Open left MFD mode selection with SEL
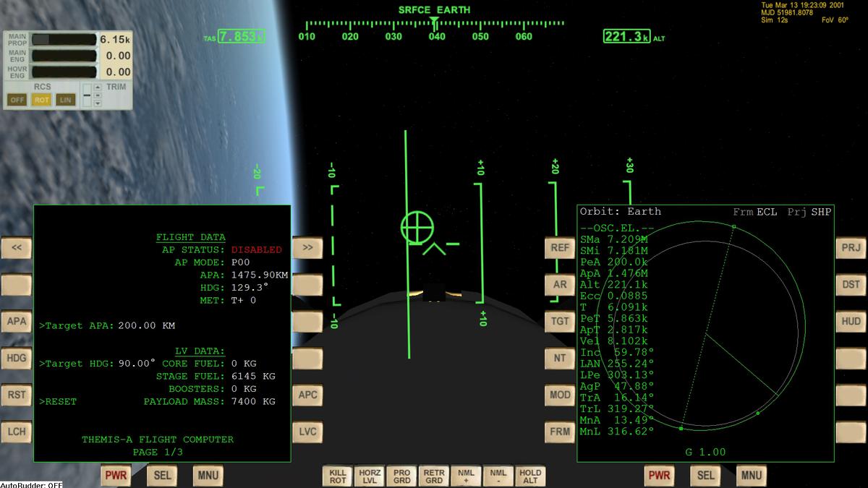The width and height of the screenshot is (868, 488). click(x=162, y=476)
